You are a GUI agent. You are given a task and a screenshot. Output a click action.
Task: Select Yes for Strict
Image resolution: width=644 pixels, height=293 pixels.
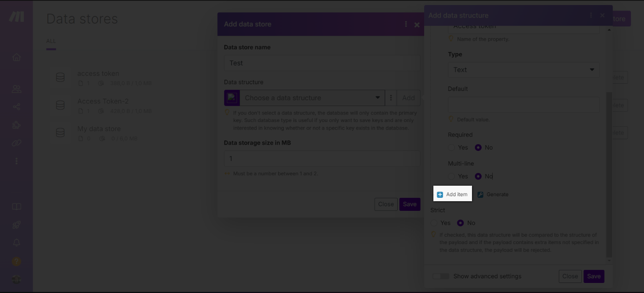[434, 223]
